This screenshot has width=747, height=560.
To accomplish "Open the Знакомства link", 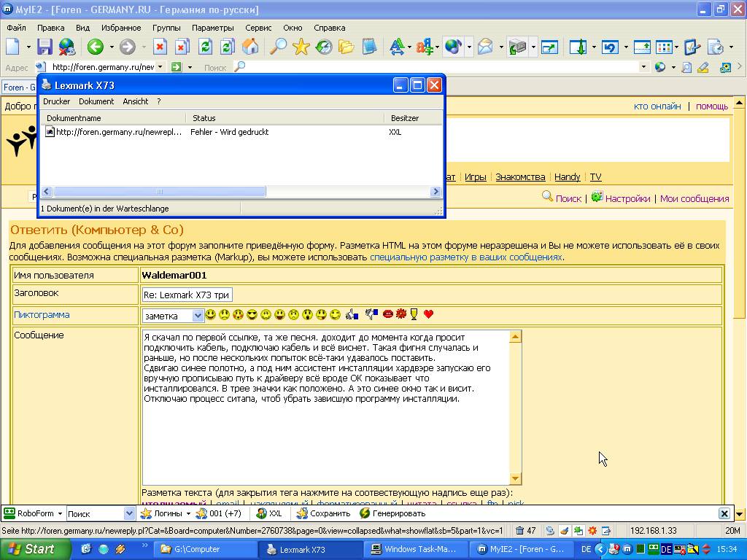I will [x=520, y=176].
